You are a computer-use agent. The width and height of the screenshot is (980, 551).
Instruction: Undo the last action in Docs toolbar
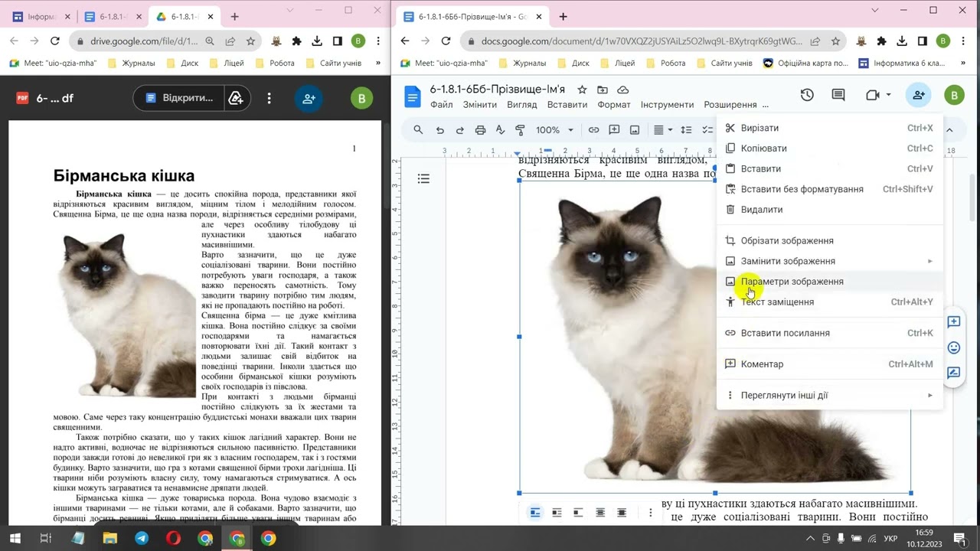coord(439,130)
